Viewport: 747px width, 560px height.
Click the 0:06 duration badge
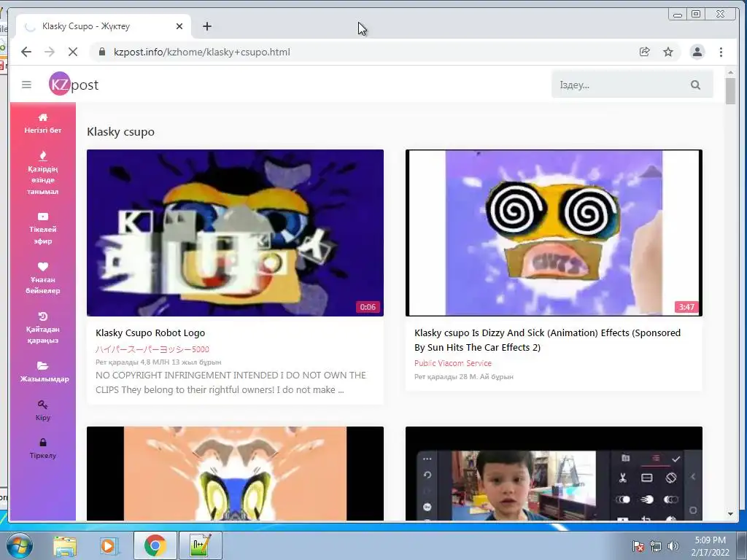368,307
